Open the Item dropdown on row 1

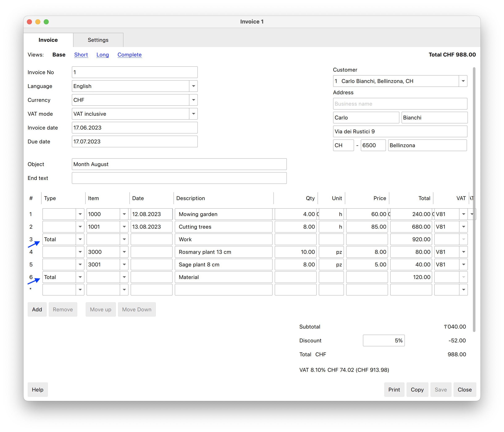(124, 214)
